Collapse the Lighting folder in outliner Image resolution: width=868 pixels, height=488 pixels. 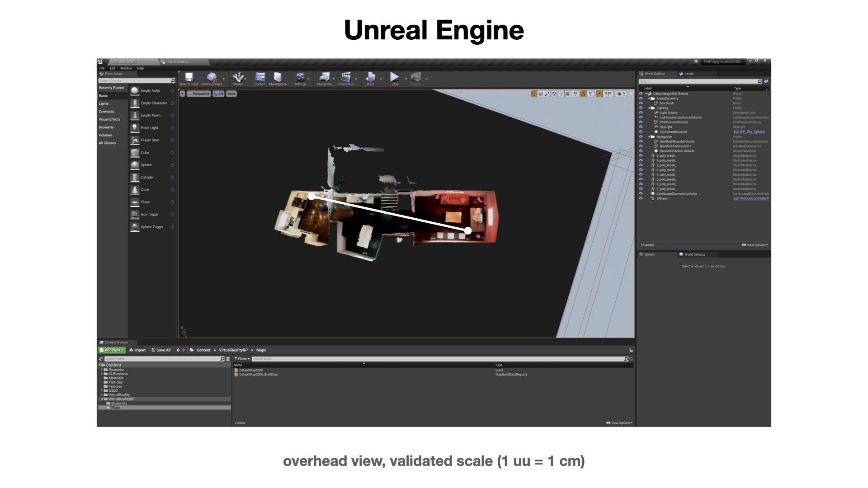[649, 108]
